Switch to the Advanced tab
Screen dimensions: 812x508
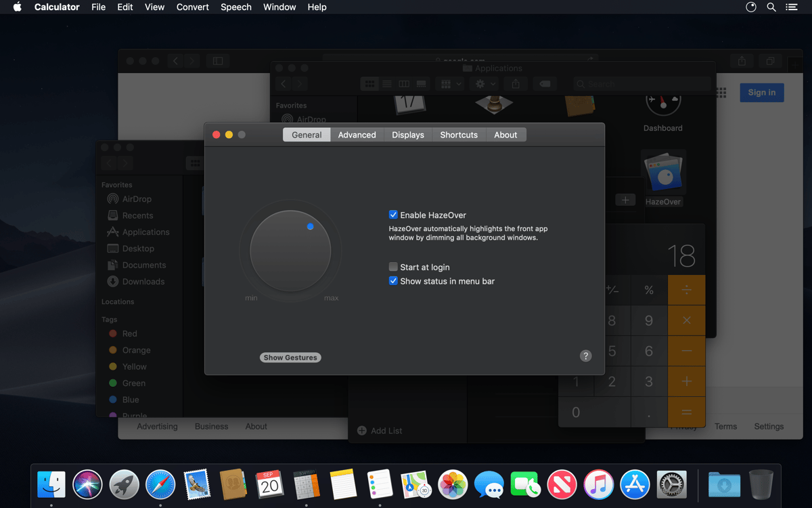coord(357,134)
